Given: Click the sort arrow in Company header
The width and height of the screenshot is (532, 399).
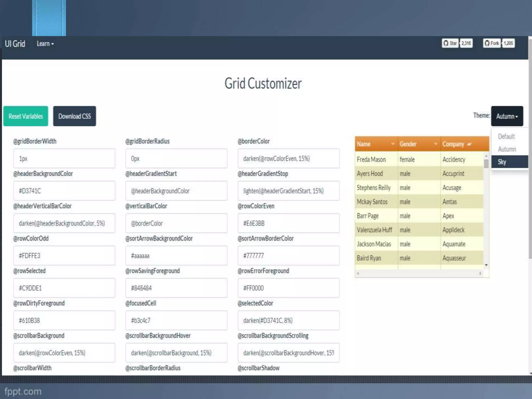Looking at the screenshot, I should coord(469,144).
